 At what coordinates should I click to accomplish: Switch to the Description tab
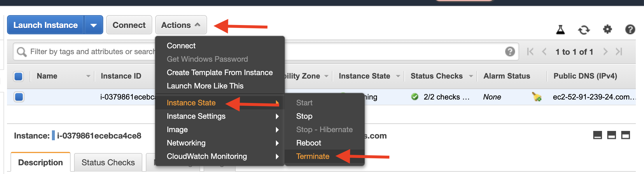click(x=41, y=162)
